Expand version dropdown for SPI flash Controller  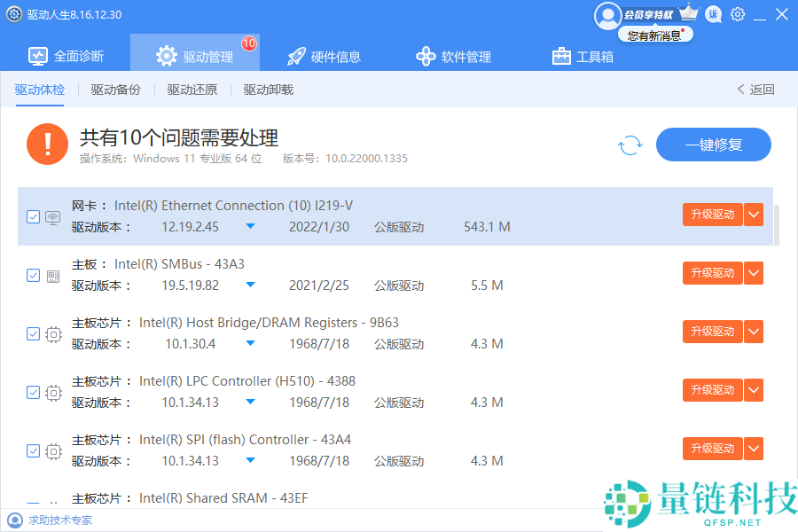250,460
